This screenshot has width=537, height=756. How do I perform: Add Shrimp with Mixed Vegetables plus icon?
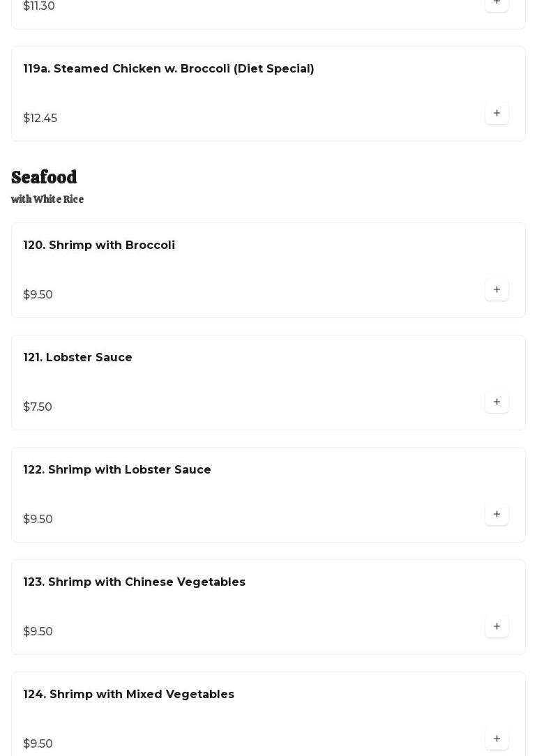(497, 739)
